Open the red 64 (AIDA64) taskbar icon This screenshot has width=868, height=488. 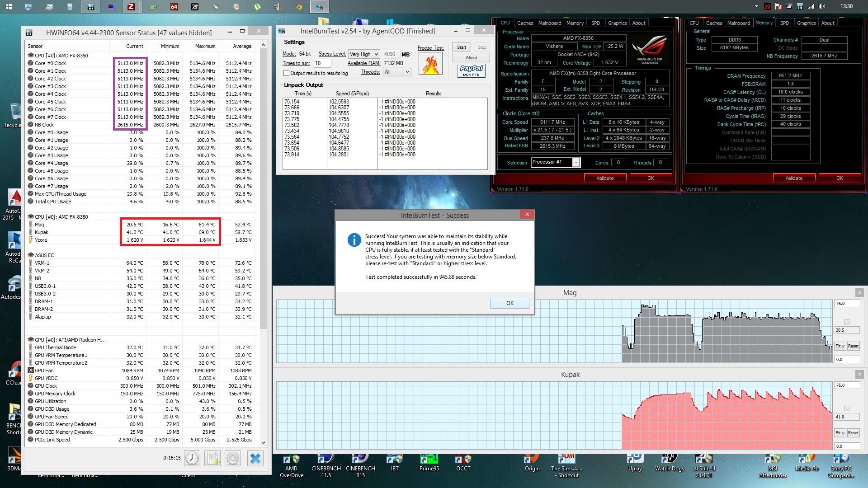tap(174, 6)
